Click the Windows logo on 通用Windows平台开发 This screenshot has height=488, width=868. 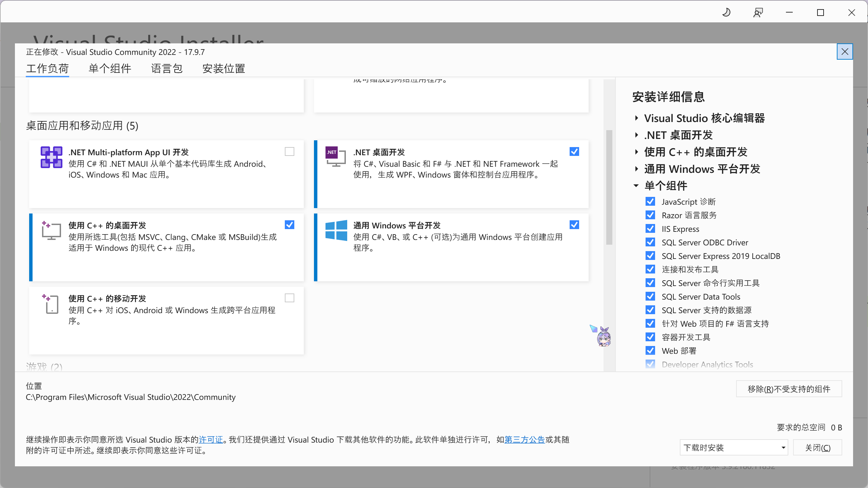pyautogui.click(x=337, y=231)
